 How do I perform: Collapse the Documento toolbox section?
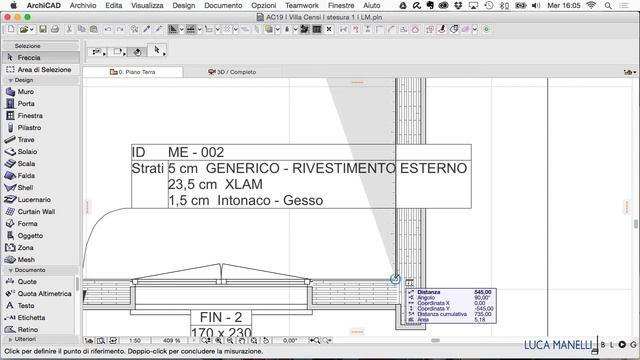11,270
